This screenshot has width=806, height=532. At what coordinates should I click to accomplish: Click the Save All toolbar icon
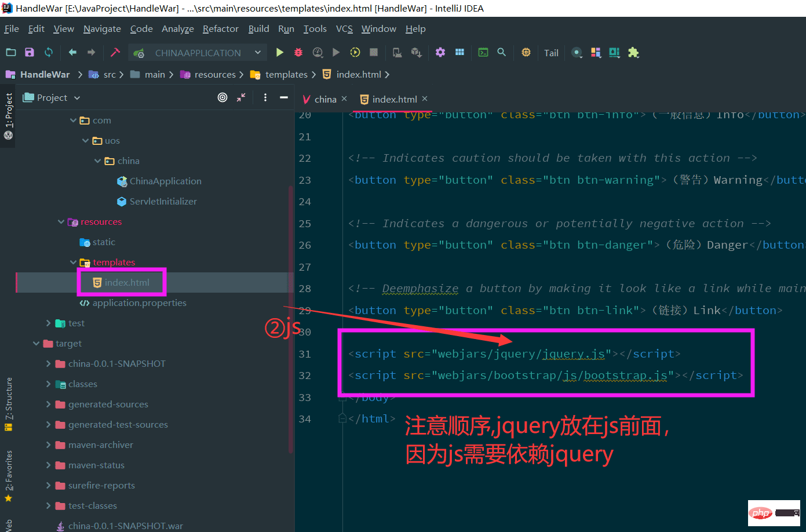tap(30, 52)
